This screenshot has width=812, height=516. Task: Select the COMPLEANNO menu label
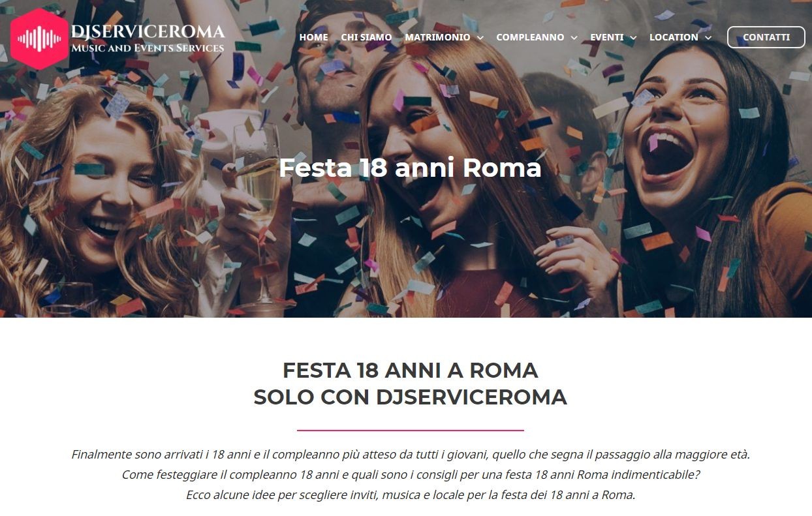click(x=530, y=37)
